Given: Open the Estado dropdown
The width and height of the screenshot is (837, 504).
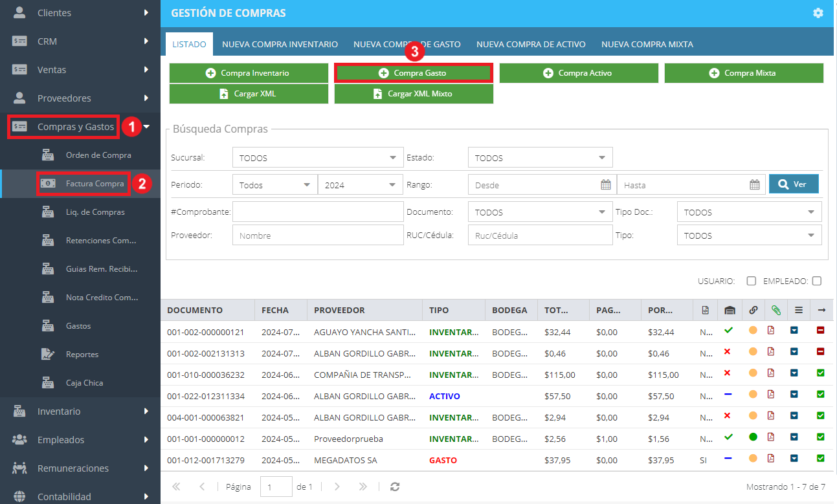Looking at the screenshot, I should coord(540,157).
